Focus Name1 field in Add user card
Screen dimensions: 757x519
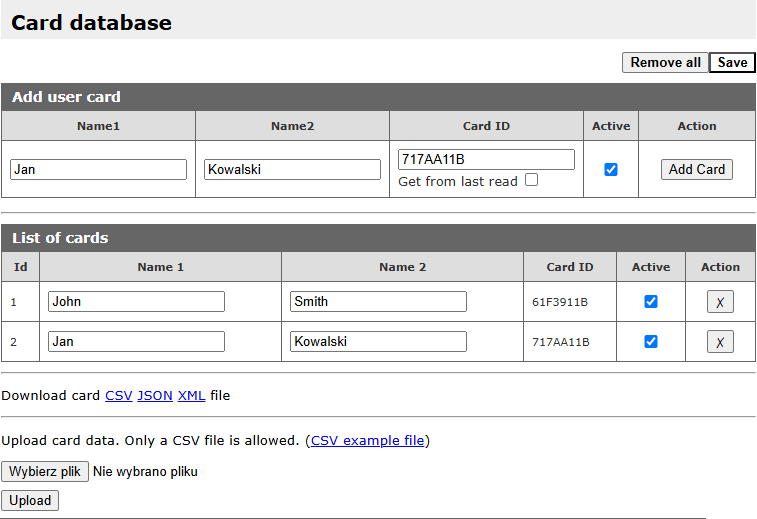pos(98,170)
